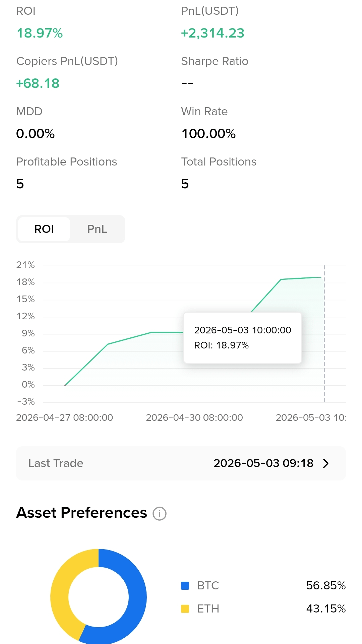Tap the ROI tooltip box on chart

click(x=243, y=338)
